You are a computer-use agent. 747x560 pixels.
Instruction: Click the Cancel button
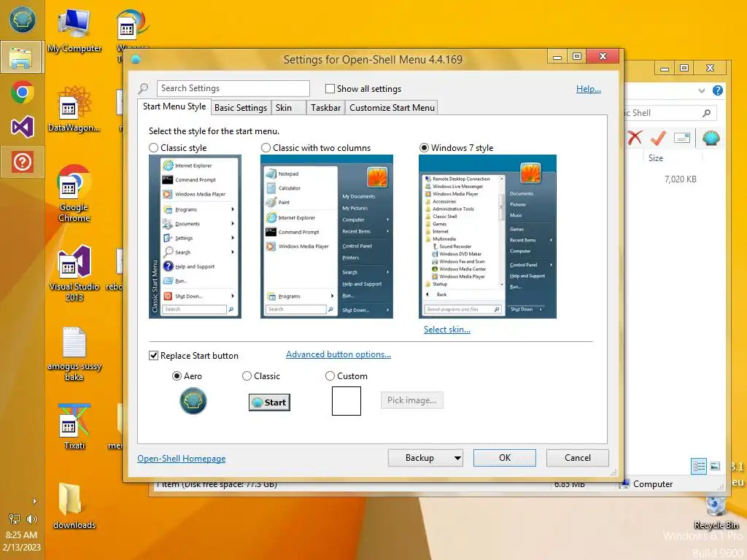pyautogui.click(x=578, y=458)
